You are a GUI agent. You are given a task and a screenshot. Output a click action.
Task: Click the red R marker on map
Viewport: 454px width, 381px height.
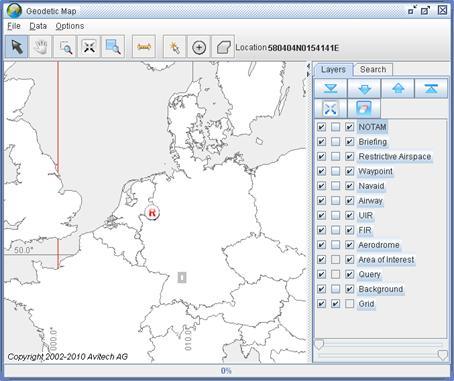coord(152,213)
